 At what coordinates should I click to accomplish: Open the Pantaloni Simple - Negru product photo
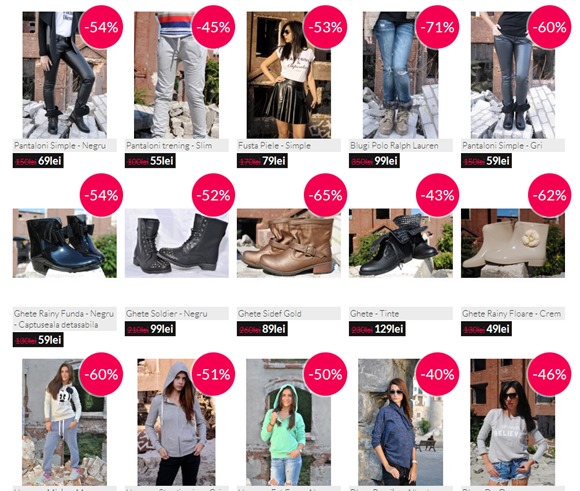pyautogui.click(x=64, y=75)
